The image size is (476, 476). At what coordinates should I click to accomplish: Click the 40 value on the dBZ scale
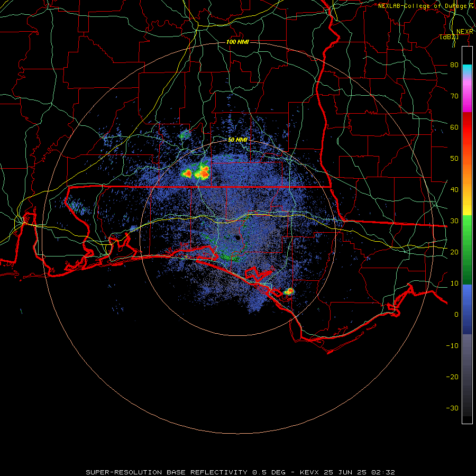[454, 190]
